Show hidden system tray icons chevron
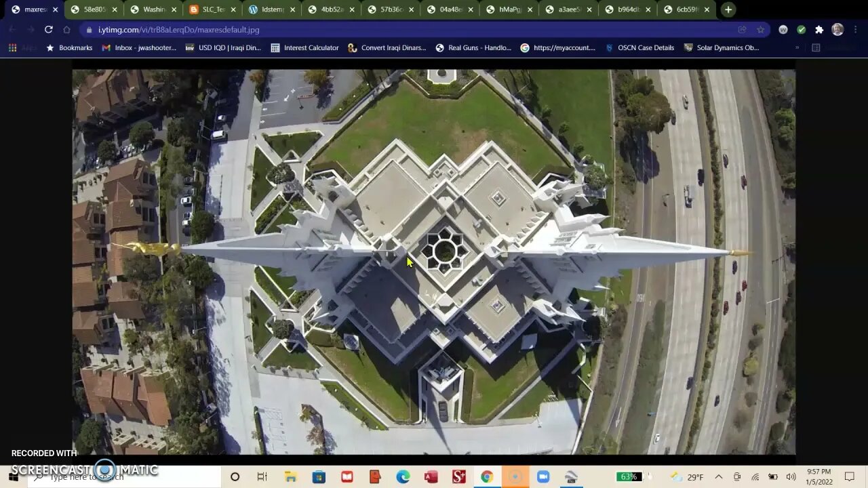Viewport: 868px width, 488px height. [719, 477]
